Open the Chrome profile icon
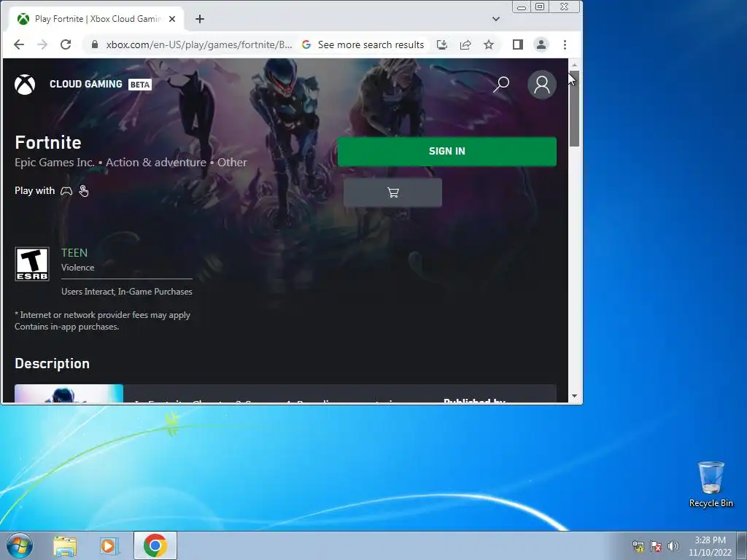Screen dimensions: 747x560 (x=541, y=44)
